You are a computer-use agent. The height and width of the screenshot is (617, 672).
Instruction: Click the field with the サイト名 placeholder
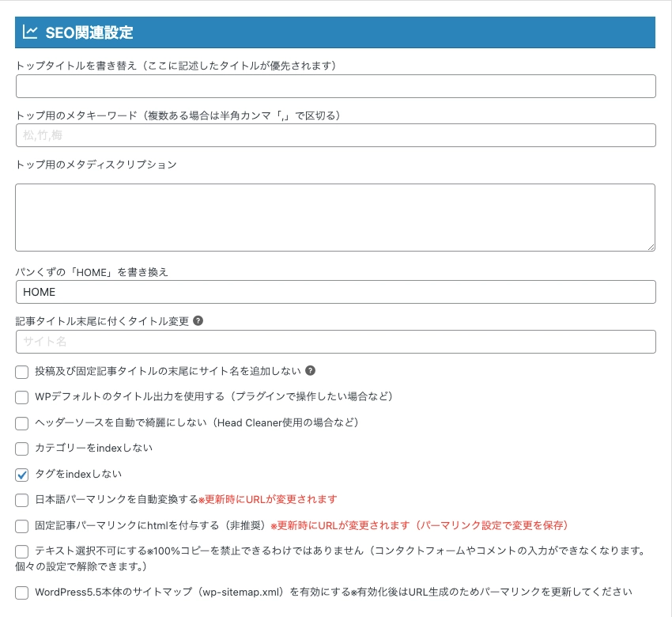(x=335, y=342)
